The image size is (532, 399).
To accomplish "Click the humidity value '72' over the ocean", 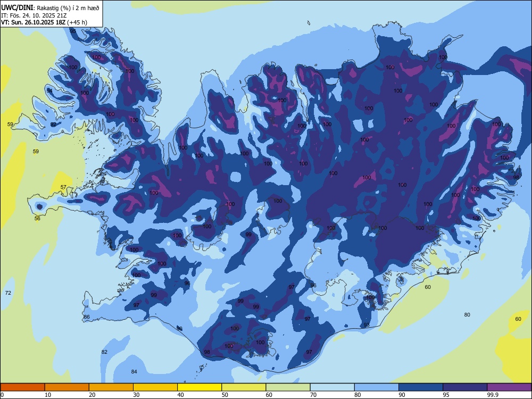I will coord(8,293).
